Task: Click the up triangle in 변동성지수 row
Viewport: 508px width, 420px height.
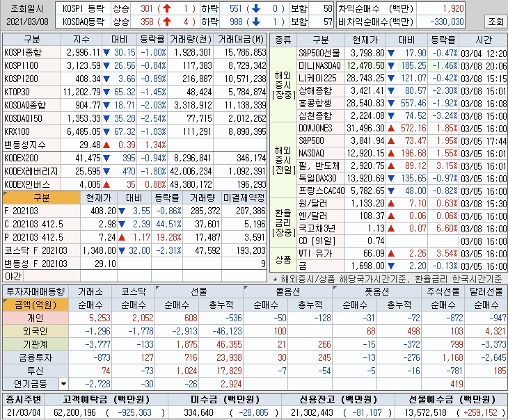Action: point(106,145)
